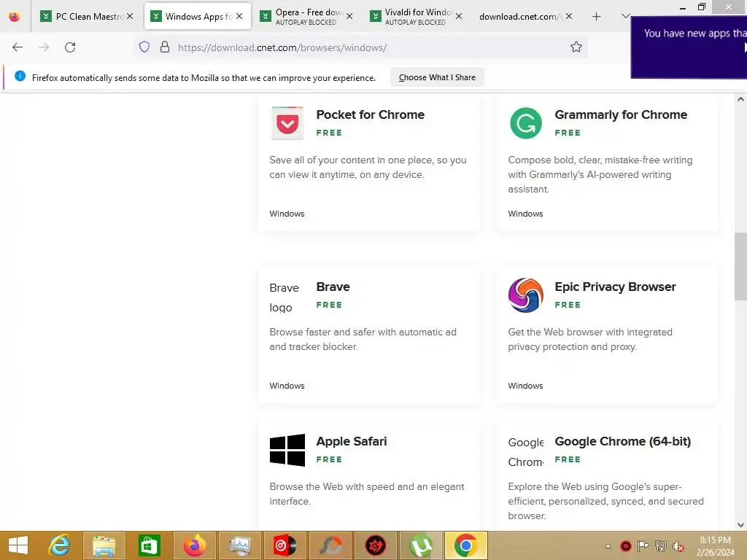
Task: Open the Brave title link
Action: [x=333, y=287]
